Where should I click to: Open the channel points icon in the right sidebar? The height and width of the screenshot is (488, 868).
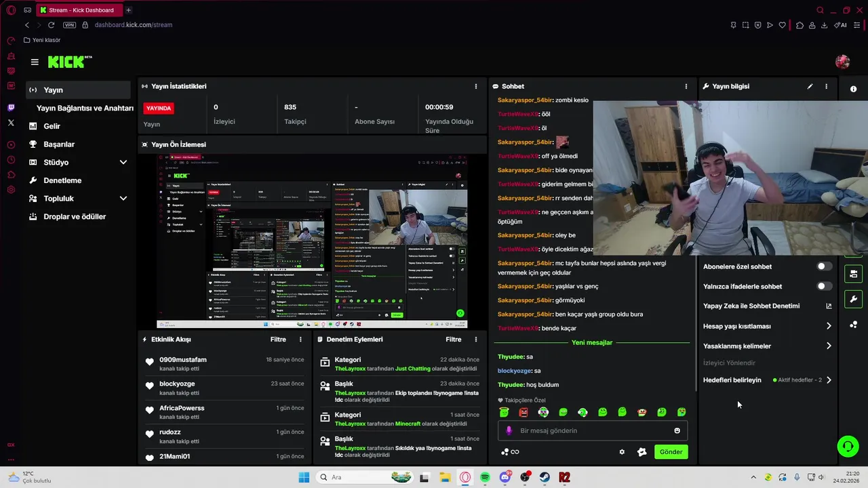click(x=853, y=325)
